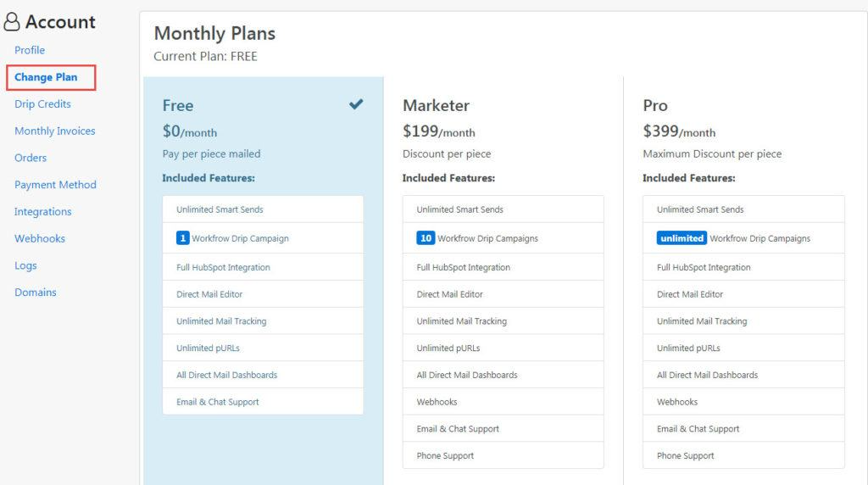Select Change Plan in sidebar
868x485 pixels.
pyautogui.click(x=46, y=77)
